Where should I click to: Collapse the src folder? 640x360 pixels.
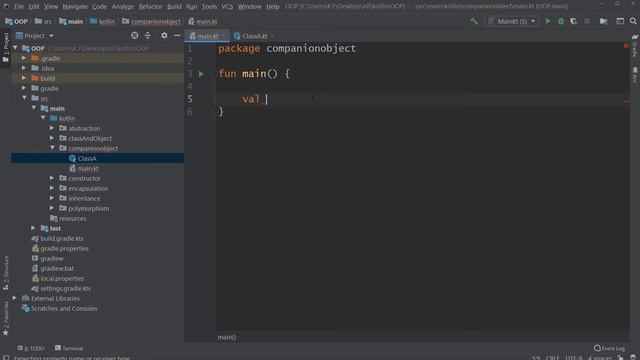tap(24, 98)
